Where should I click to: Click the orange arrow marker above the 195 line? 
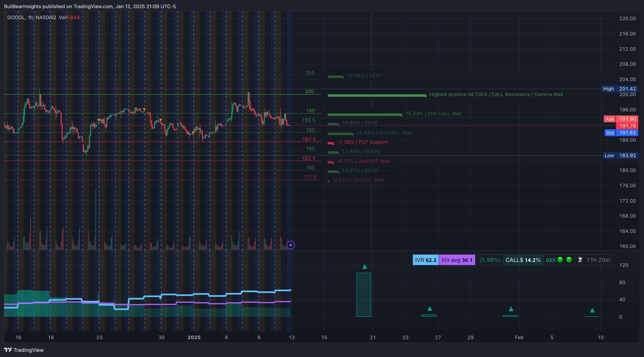[x=144, y=110]
